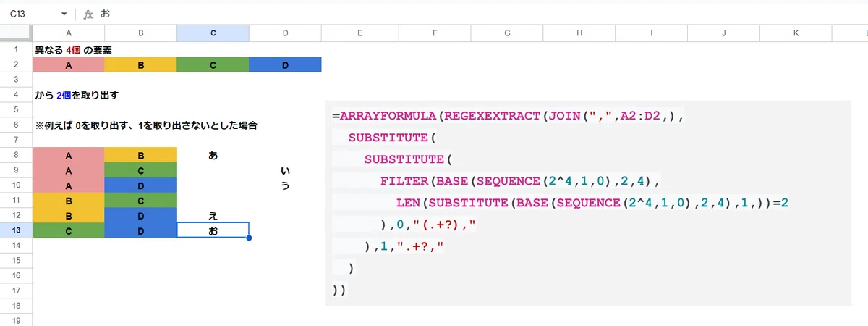This screenshot has width=868, height=326.
Task: Click the fx function icon
Action: (88, 14)
